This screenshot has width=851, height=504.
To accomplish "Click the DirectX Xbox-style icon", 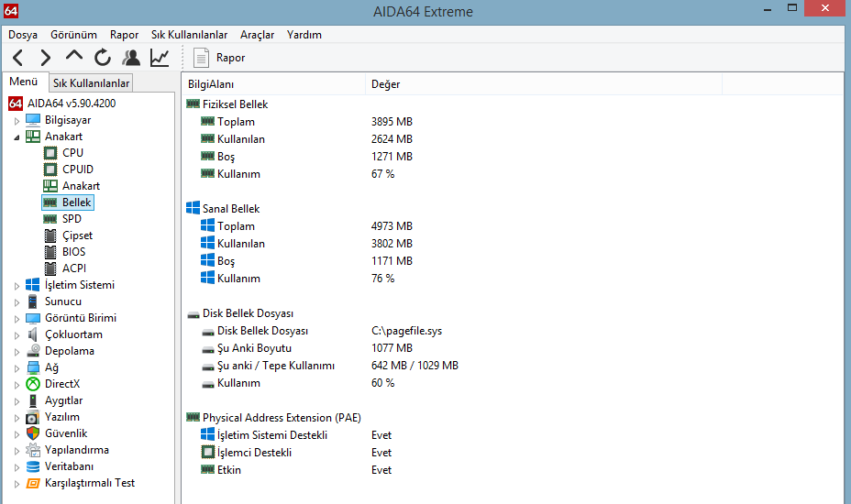I will coord(33,384).
